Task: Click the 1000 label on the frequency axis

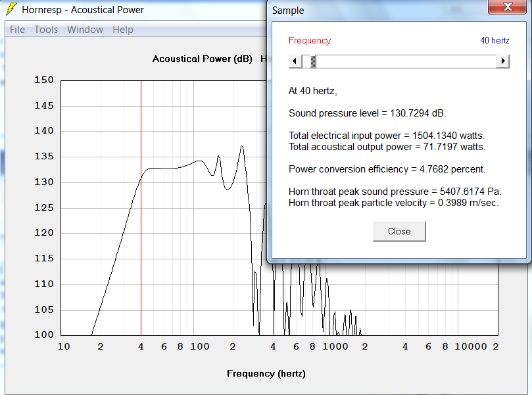Action: pyautogui.click(x=335, y=346)
